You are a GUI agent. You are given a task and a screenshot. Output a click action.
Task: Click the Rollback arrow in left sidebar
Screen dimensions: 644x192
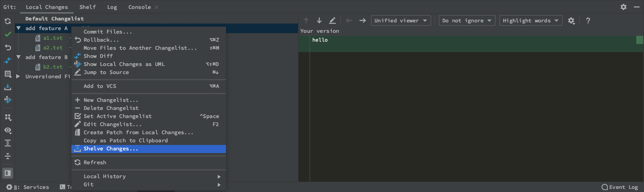click(8, 47)
